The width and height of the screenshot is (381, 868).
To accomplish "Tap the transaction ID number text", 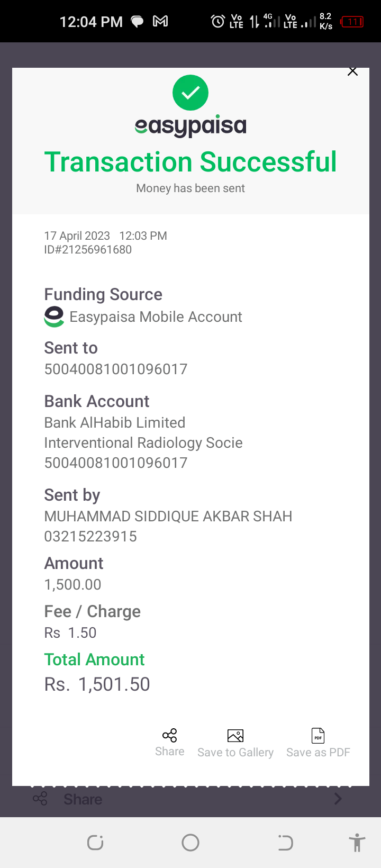I will point(88,250).
